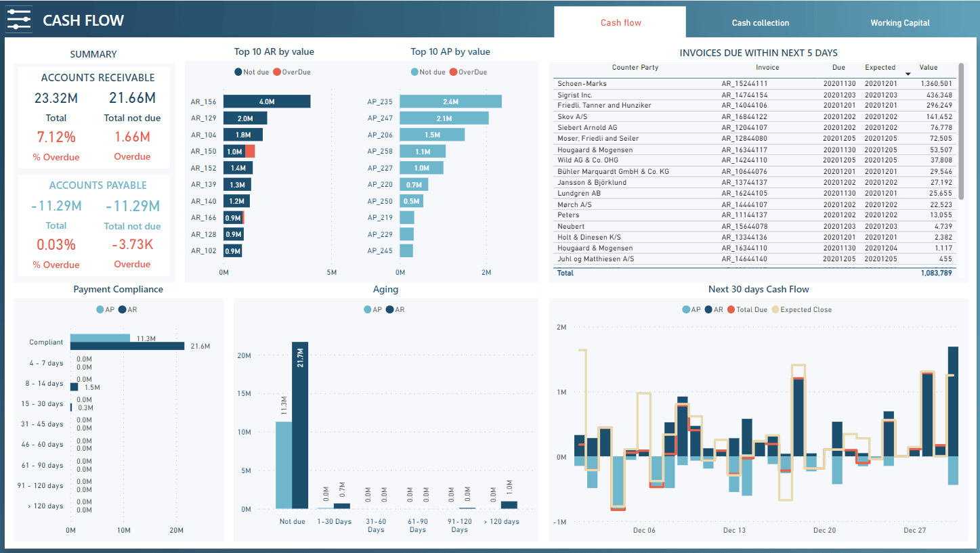
Task: Click the Not due legend dot in Top 10 AP
Action: pos(414,72)
